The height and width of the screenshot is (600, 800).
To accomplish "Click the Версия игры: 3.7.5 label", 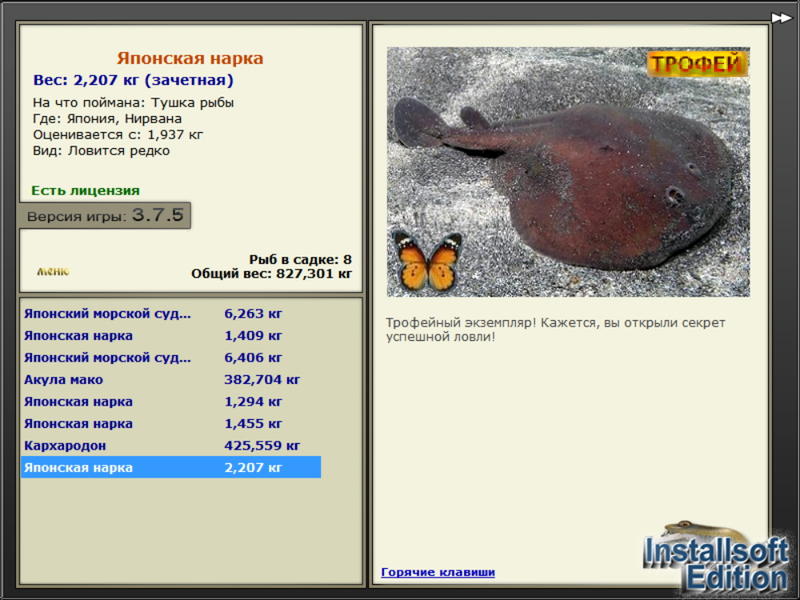I will pos(105,215).
